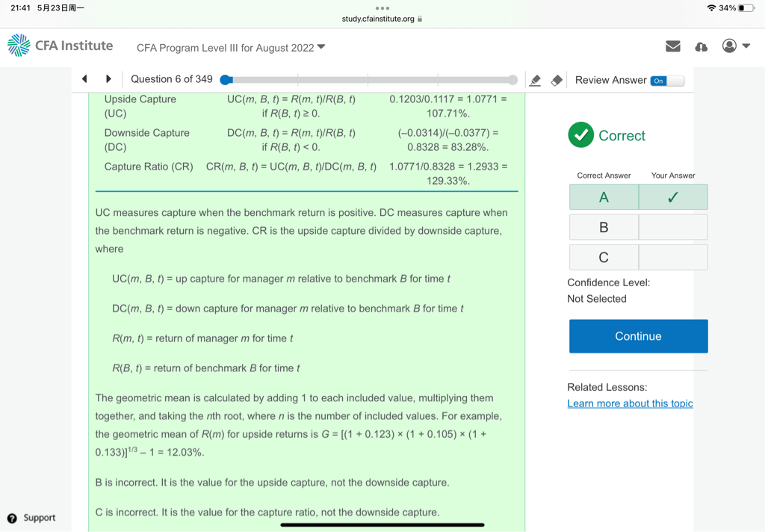
Task: Click the cloud download icon
Action: pyautogui.click(x=701, y=47)
